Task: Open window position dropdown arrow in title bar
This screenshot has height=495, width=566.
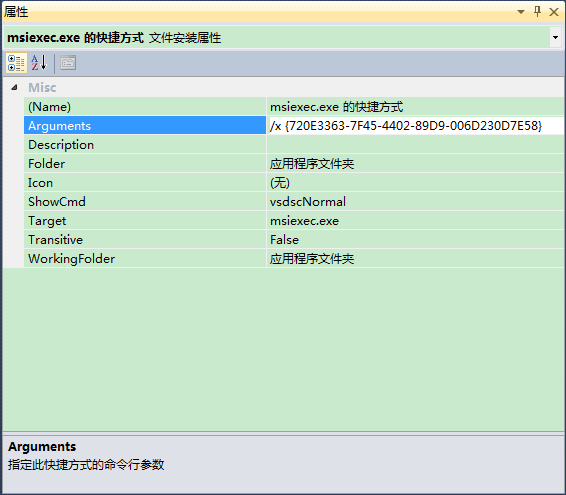Action: pos(521,12)
